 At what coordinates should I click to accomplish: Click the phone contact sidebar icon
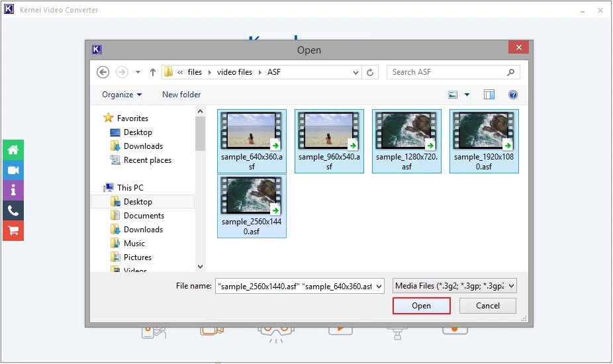pos(13,210)
